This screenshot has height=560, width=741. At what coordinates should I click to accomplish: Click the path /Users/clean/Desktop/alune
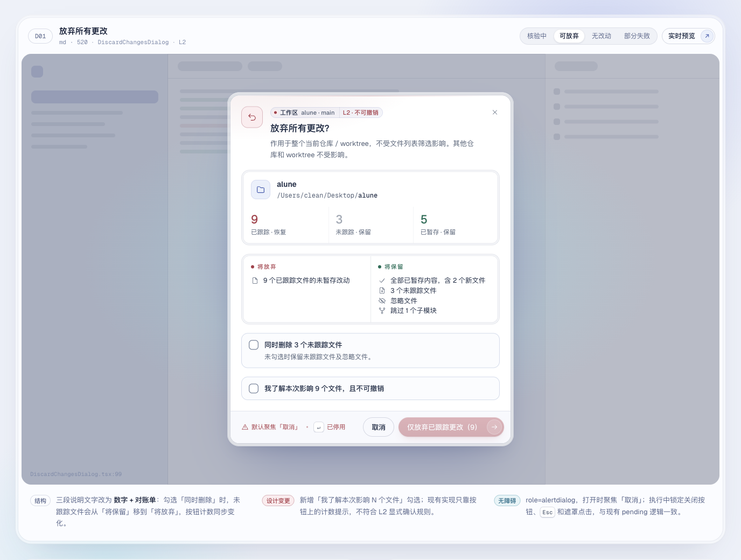(327, 195)
